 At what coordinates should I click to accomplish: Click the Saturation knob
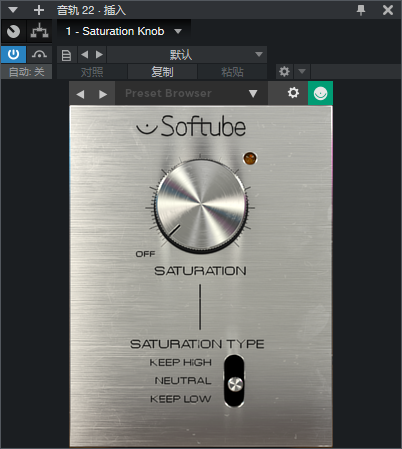[201, 206]
